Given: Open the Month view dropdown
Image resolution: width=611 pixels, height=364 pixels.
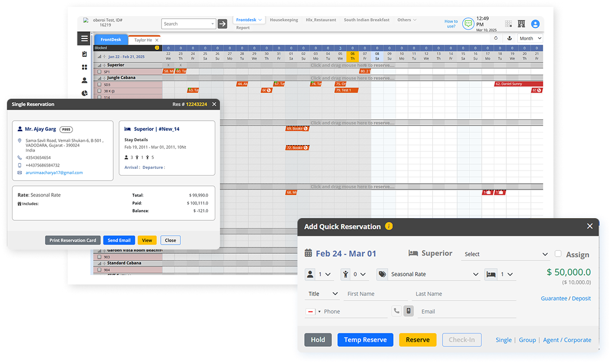Looking at the screenshot, I should coord(530,38).
